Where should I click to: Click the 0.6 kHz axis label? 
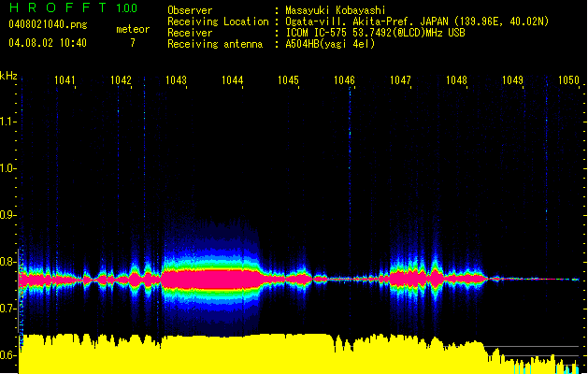click(7, 355)
